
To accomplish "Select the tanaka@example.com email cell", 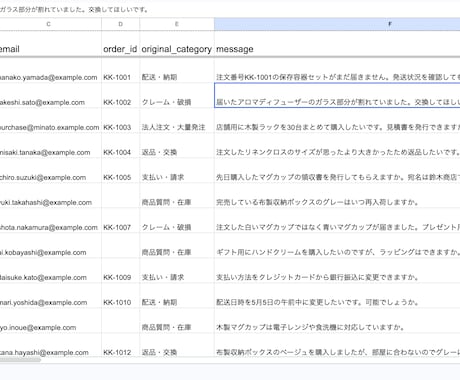I will coord(51,146).
